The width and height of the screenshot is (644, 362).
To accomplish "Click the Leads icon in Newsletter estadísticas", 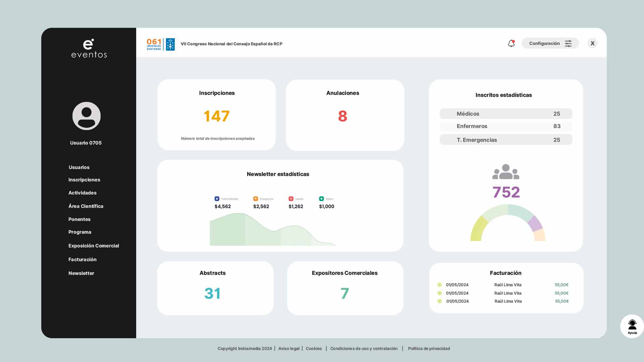I will pos(291,199).
